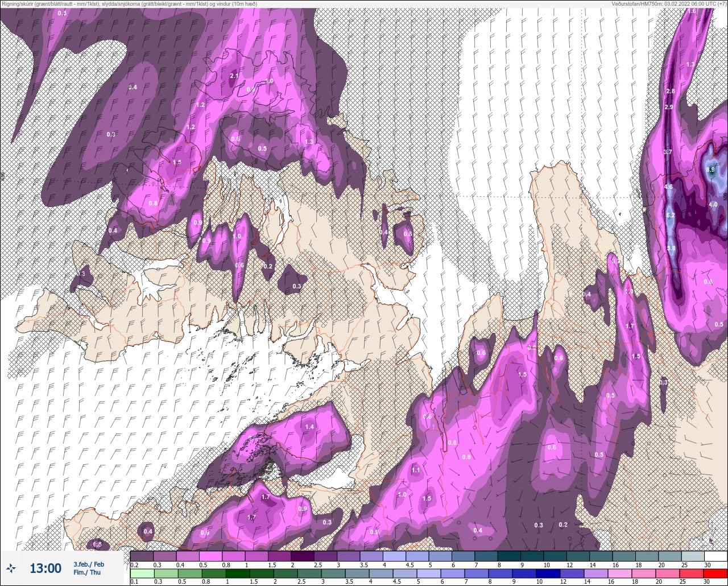Pick the upper legend swatch between 4 and 4.5
728x586 pixels.
394,556
